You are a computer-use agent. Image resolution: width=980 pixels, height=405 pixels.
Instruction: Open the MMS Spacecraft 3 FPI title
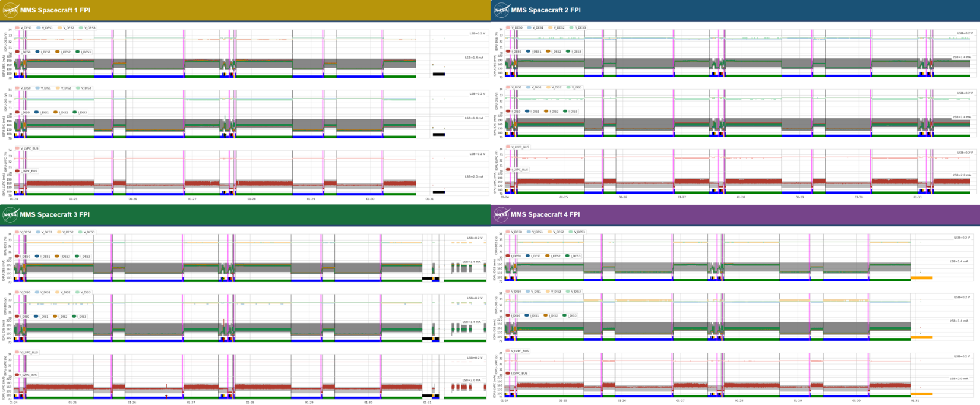(55, 214)
